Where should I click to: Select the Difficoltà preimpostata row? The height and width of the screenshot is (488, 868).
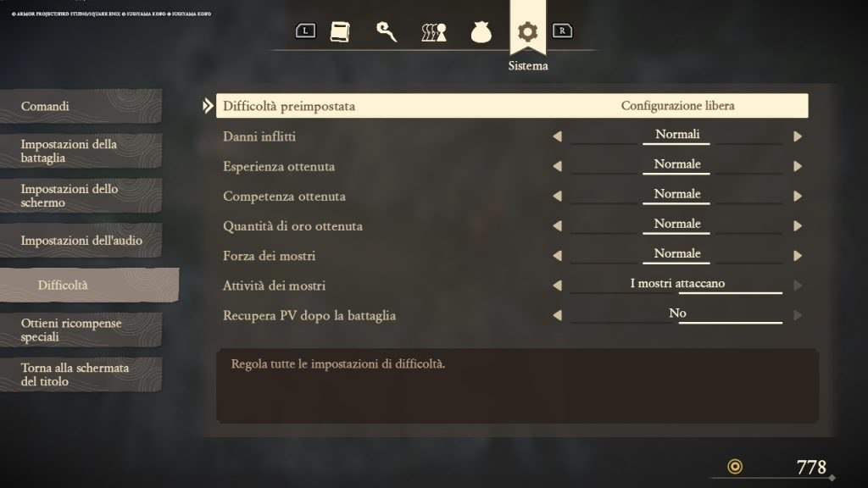512,106
